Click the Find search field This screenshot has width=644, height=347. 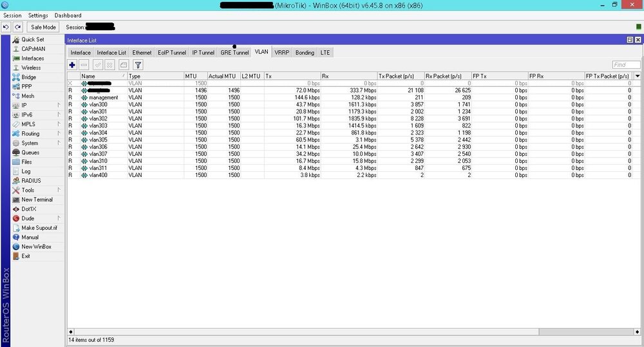click(x=625, y=65)
